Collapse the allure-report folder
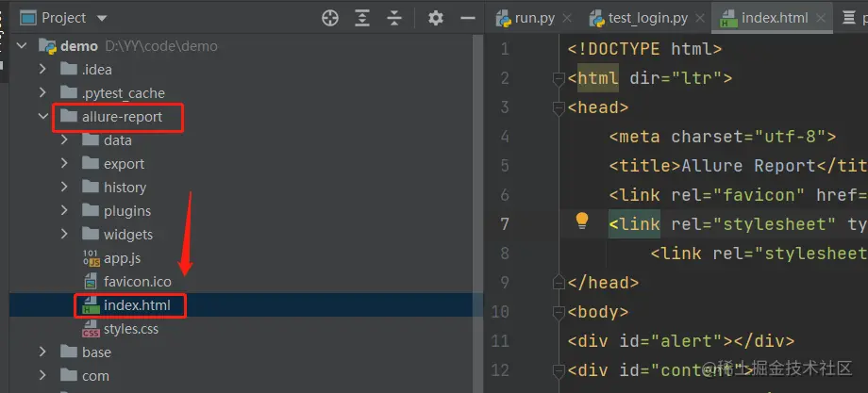 click(42, 117)
